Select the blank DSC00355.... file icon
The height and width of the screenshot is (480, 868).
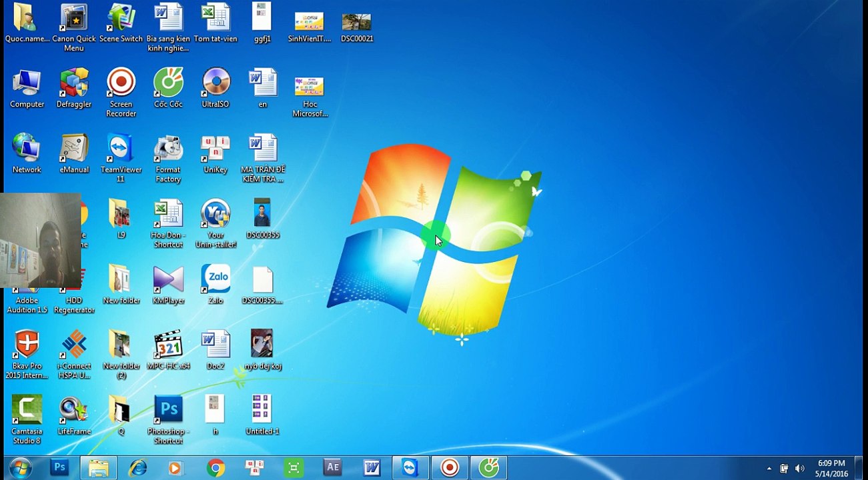tap(262, 284)
